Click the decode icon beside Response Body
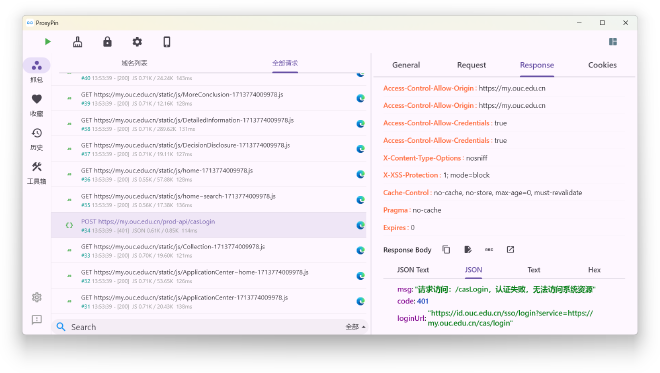This screenshot has width=660, height=373. click(489, 250)
